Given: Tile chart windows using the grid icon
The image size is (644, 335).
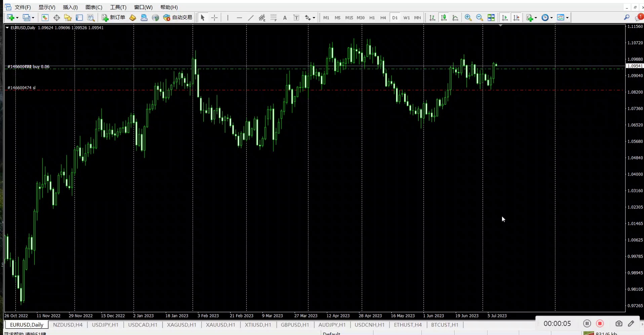Looking at the screenshot, I should [x=491, y=18].
